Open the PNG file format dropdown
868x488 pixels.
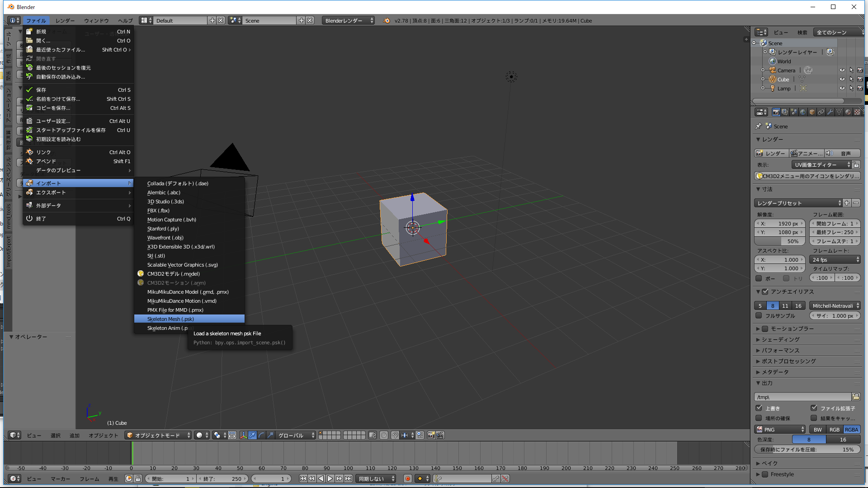click(x=781, y=430)
